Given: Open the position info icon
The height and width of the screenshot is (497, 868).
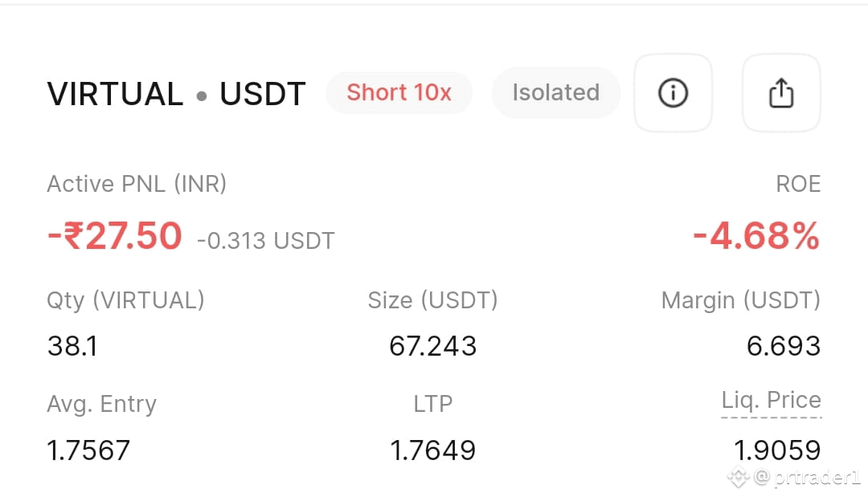Looking at the screenshot, I should 673,92.
